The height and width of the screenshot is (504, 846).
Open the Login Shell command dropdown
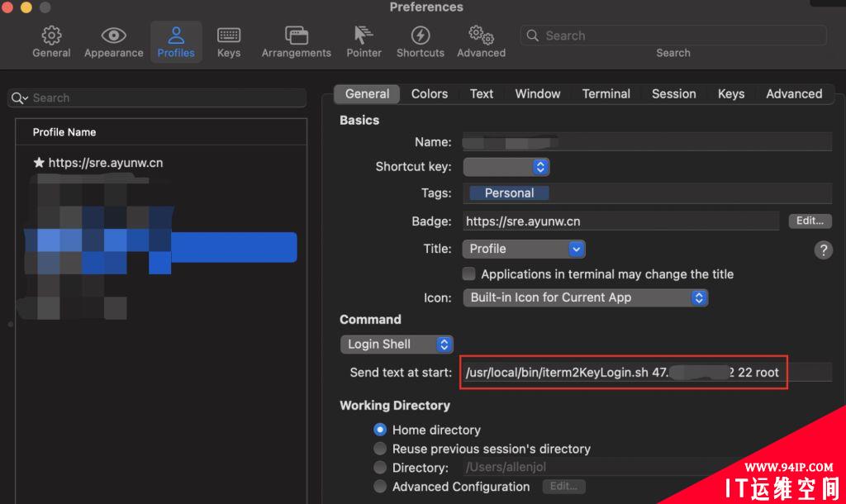(397, 345)
